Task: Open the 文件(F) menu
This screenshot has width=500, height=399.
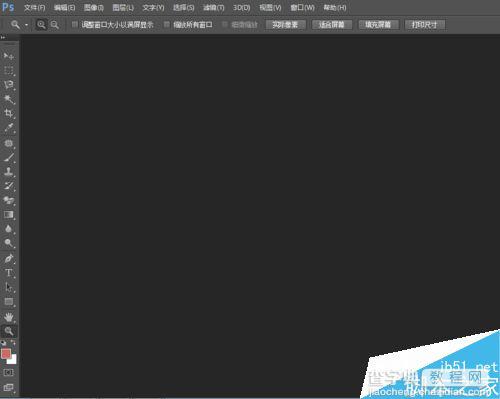Action: tap(34, 7)
